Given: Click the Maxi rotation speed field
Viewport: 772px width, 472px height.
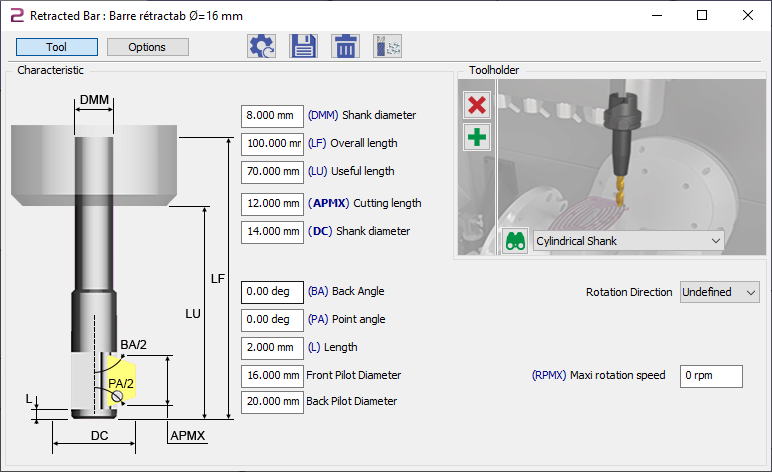Looking at the screenshot, I should [711, 376].
